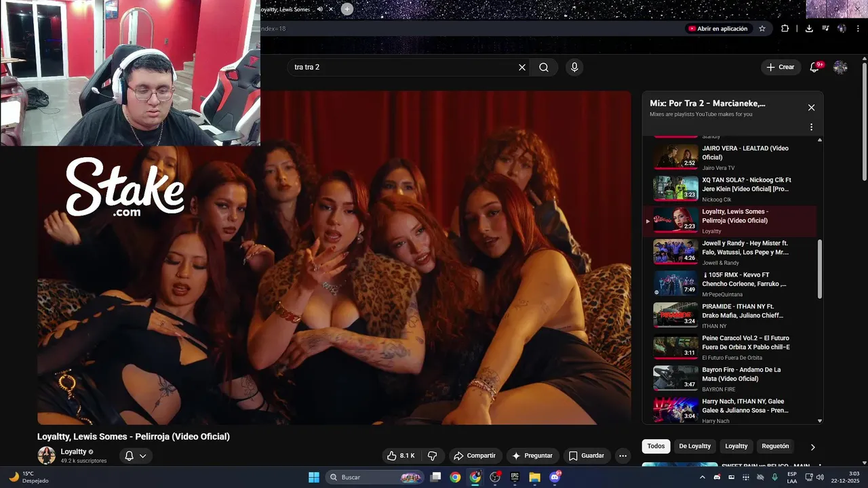Play the Harry Nach, ITHAN NY track

731,410
